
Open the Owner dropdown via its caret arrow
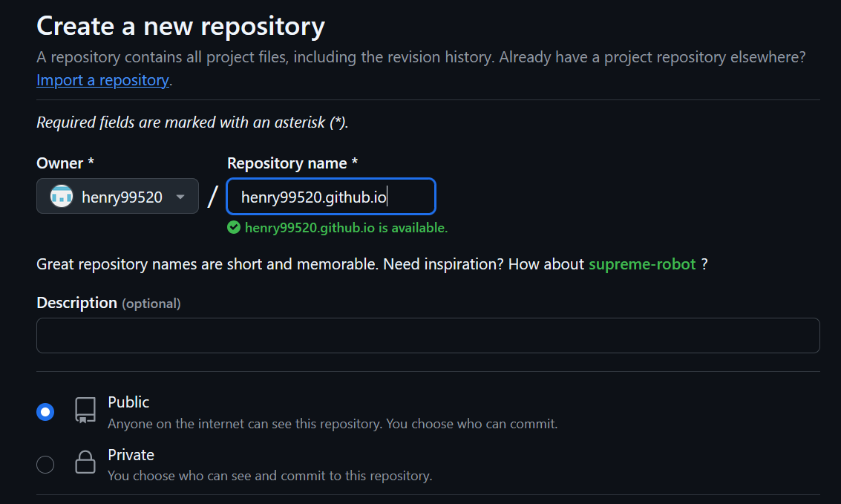coord(180,197)
